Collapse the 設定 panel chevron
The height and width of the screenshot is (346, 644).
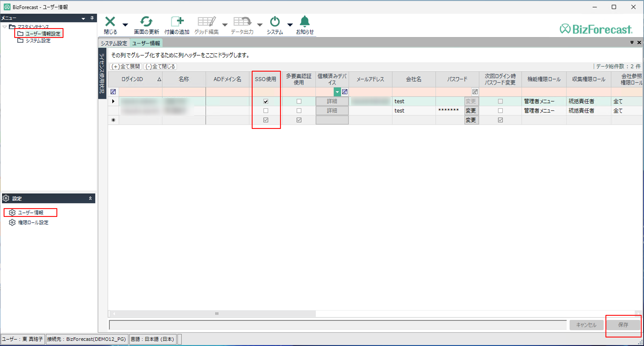point(90,198)
